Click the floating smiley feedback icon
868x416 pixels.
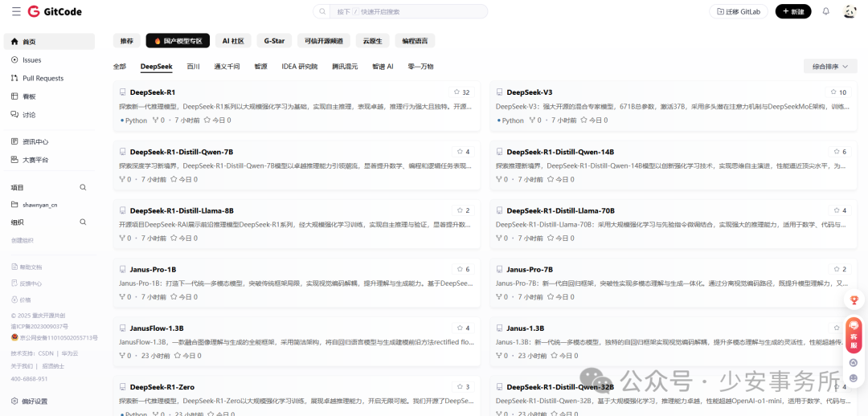[x=854, y=377]
